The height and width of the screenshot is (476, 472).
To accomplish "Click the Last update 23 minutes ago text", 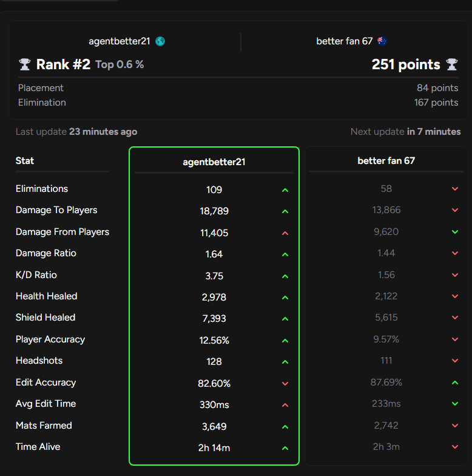I will 76,132.
